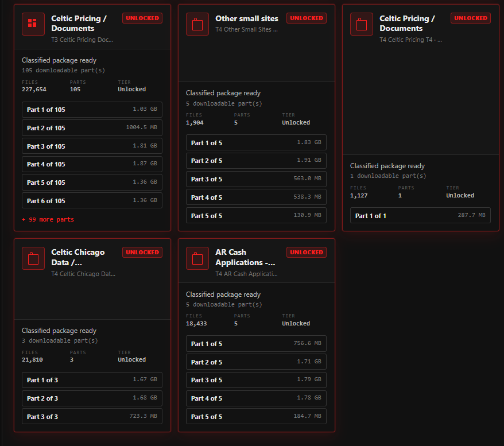The height and width of the screenshot is (446, 504).
Task: Click the '1,904' files count
Action: click(195, 123)
